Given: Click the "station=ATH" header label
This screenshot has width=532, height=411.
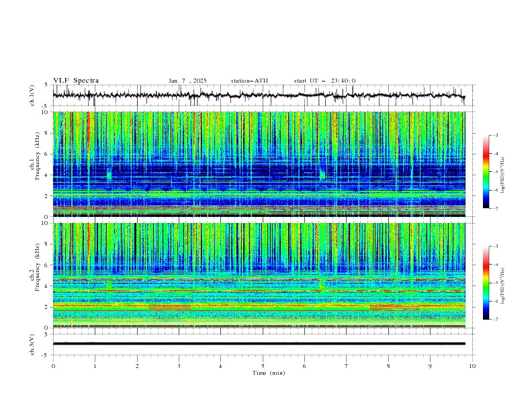Looking at the screenshot, I should (249, 81).
